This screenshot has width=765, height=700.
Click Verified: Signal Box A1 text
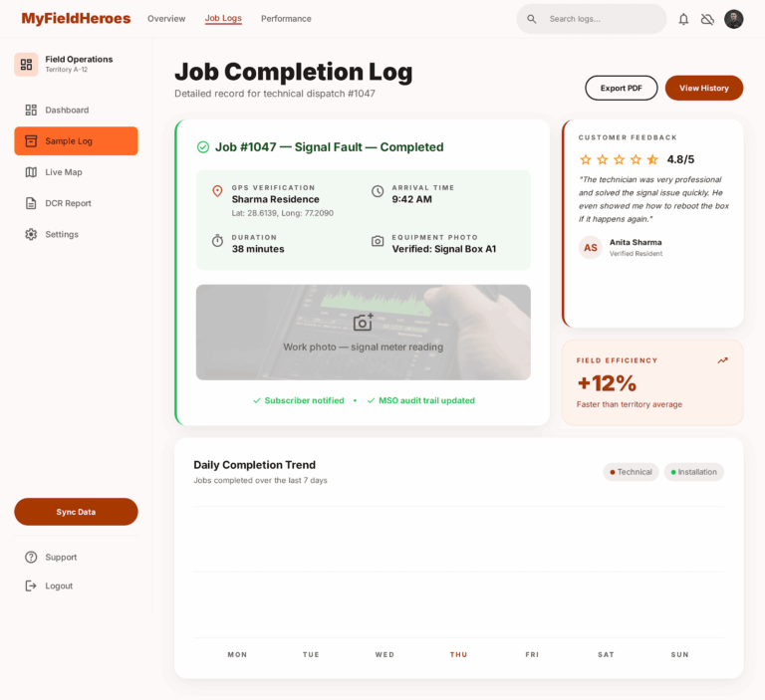[x=444, y=249]
